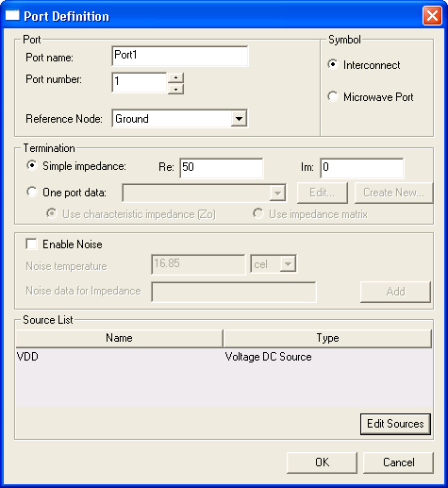448x488 pixels.
Task: Increment port number with up arrow
Action: pyautogui.click(x=176, y=77)
